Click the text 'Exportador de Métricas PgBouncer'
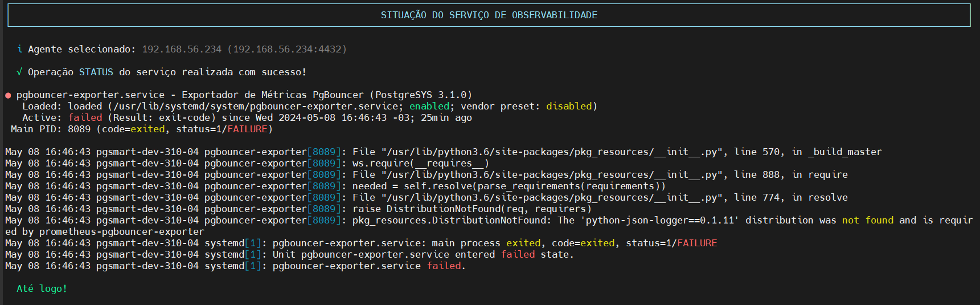Screen dimensions: 980x305 (273, 95)
